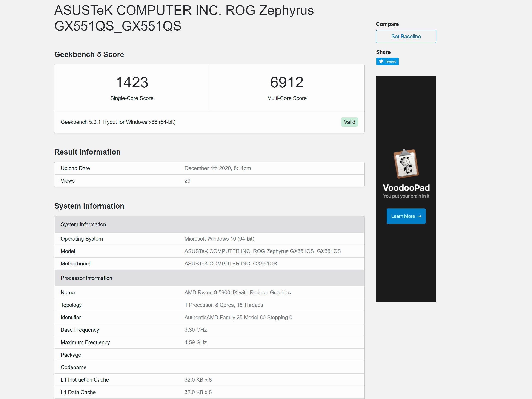Select the Result Information heading
This screenshot has width=532, height=399.
pos(87,152)
